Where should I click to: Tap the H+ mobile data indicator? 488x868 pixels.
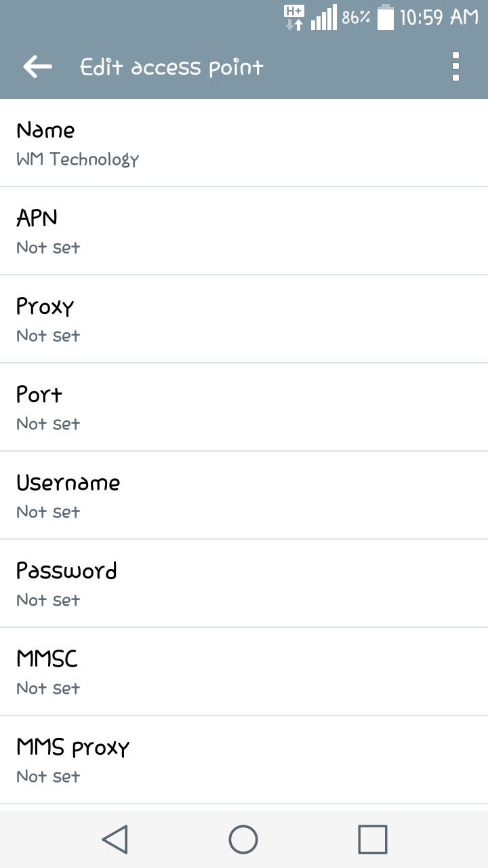click(294, 18)
